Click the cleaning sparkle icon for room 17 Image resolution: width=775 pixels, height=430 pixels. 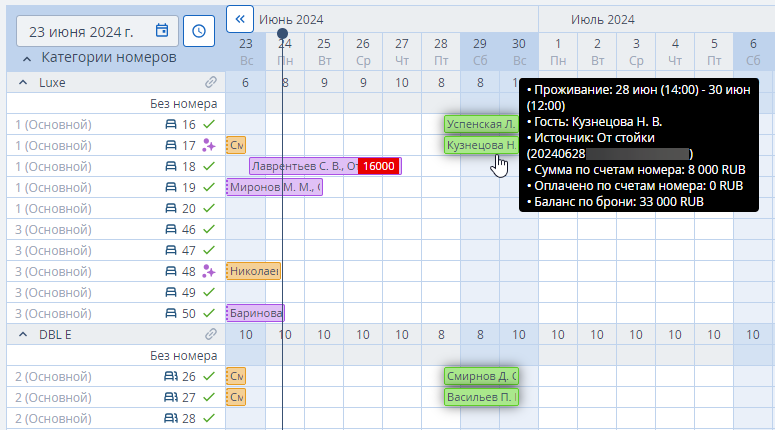click(x=209, y=145)
